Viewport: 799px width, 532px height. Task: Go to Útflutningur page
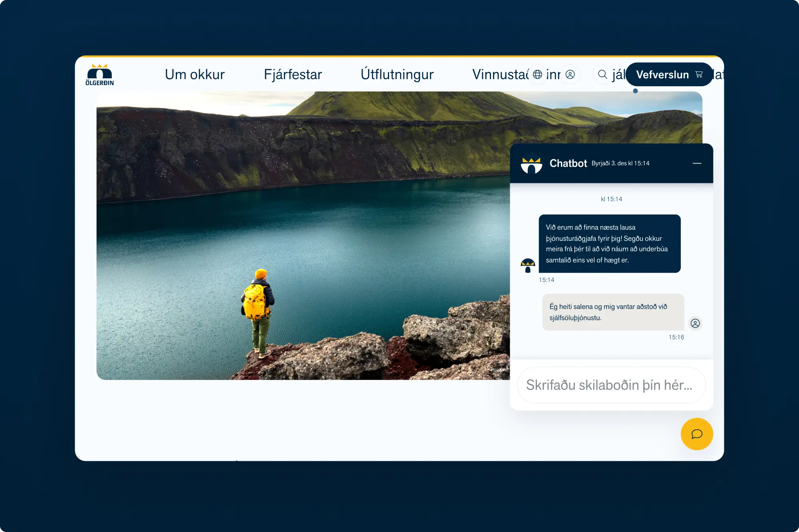point(397,74)
